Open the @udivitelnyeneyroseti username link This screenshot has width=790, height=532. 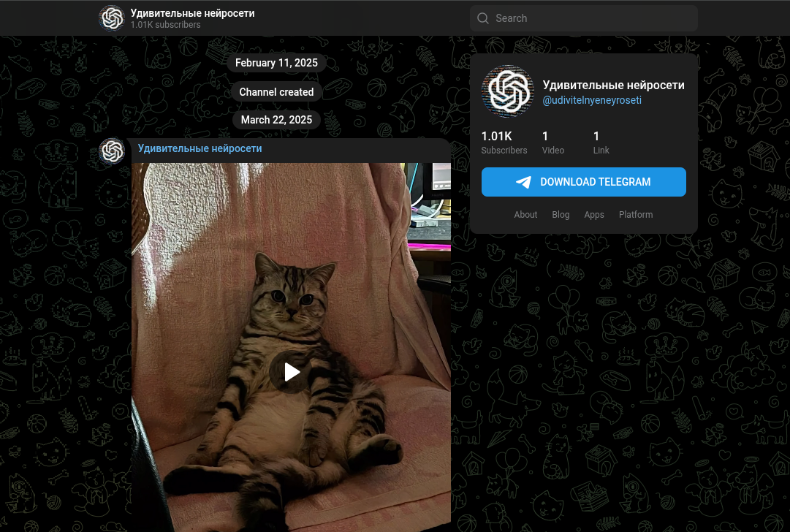(592, 100)
